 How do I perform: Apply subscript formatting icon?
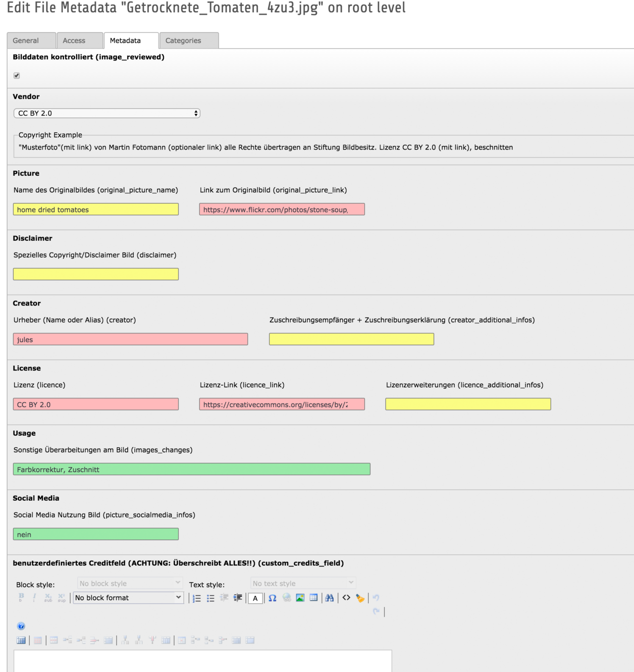tap(48, 597)
